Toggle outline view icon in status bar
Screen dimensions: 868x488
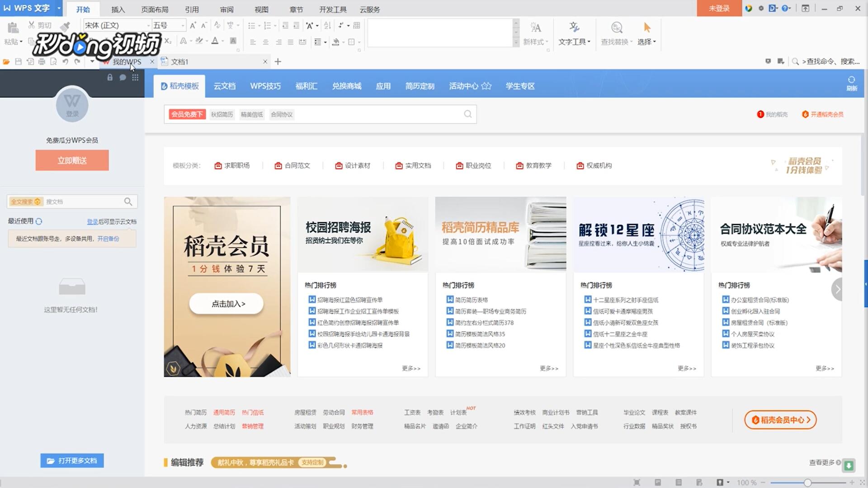(679, 483)
